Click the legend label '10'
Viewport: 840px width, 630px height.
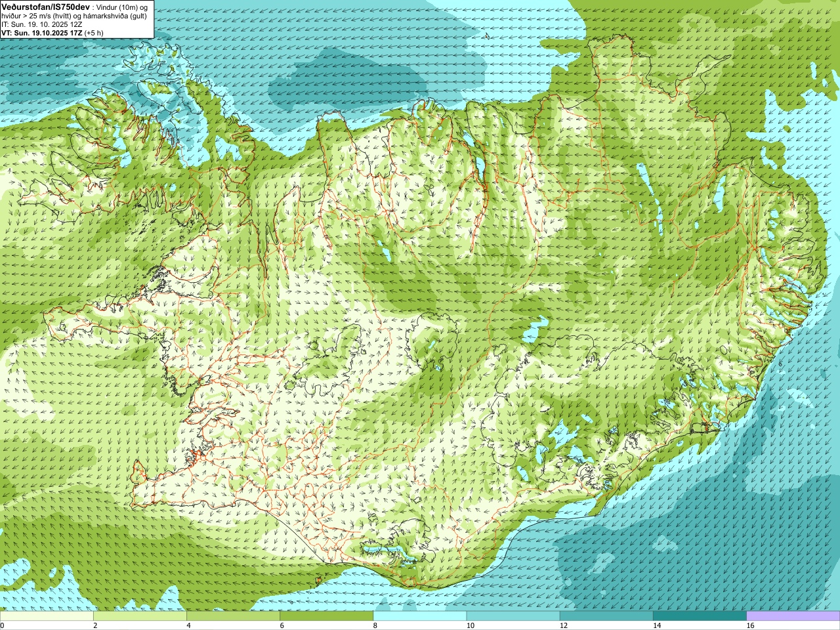coord(471,625)
